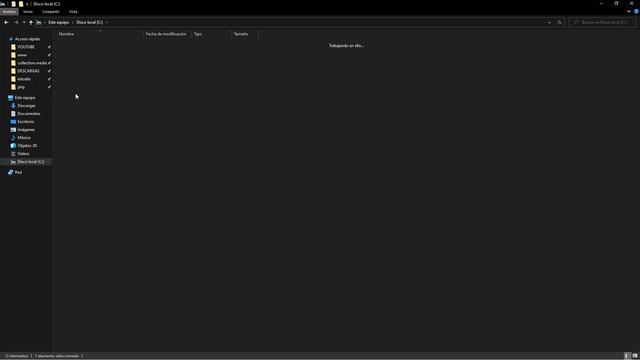The image size is (640, 360).
Task: Open Descargas under Este equipo
Action: 27,106
